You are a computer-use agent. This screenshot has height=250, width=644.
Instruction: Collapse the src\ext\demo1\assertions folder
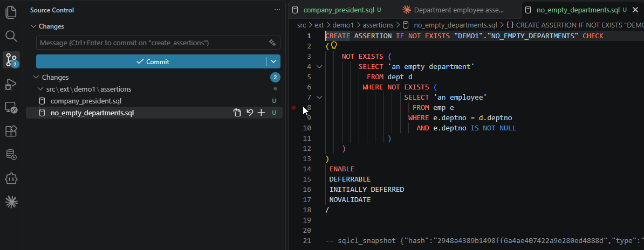coord(40,89)
